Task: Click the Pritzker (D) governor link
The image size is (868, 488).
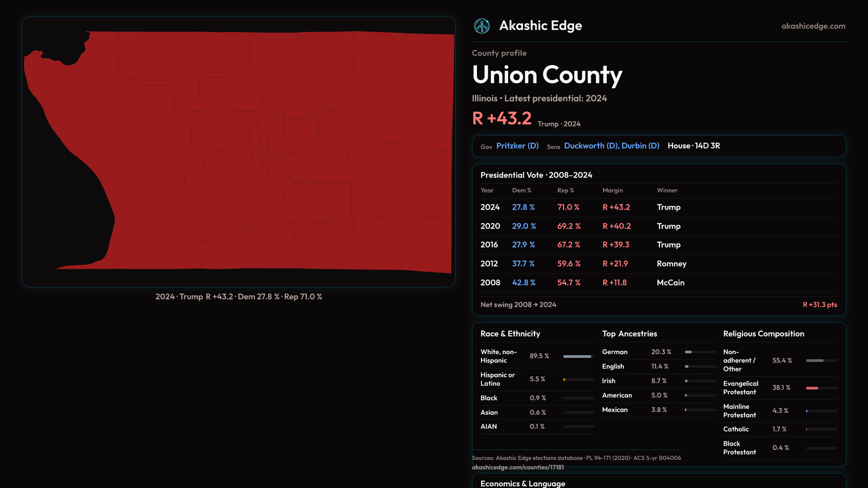Action: point(517,146)
